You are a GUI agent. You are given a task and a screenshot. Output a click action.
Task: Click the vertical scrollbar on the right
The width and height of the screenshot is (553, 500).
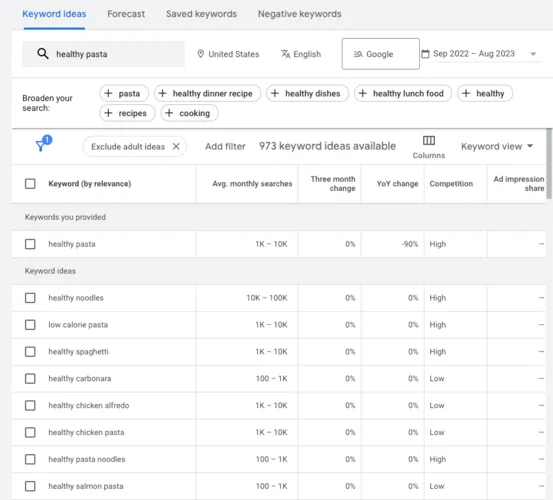549,164
